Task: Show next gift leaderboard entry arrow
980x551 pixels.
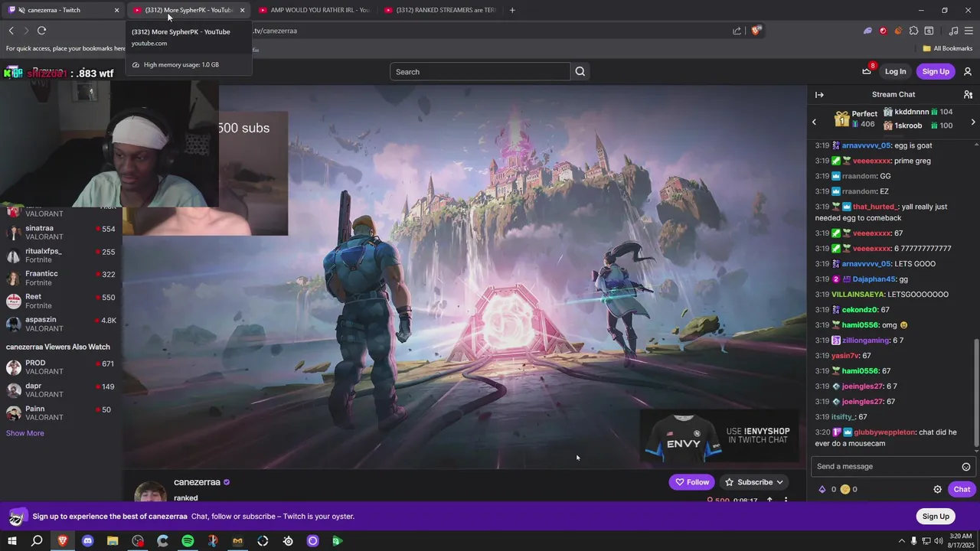Action: click(972, 122)
